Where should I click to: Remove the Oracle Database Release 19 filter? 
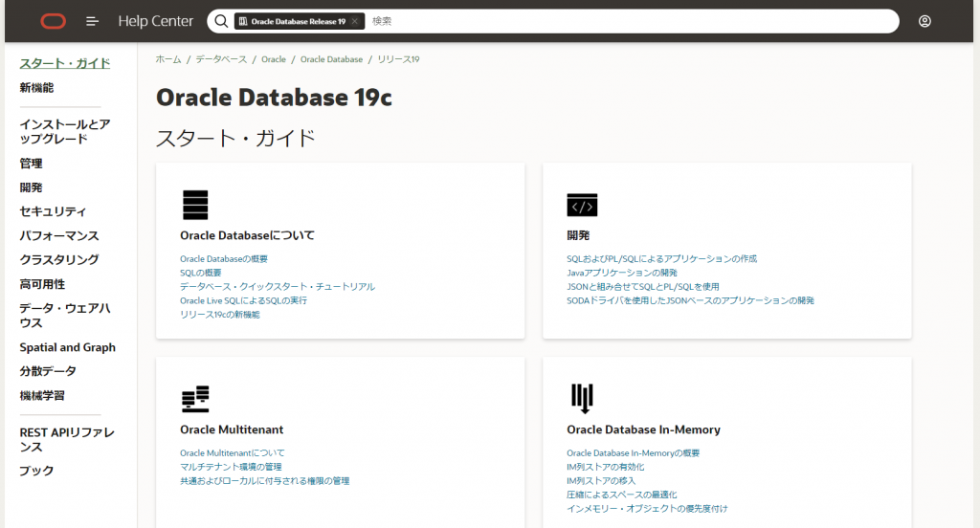tap(355, 21)
